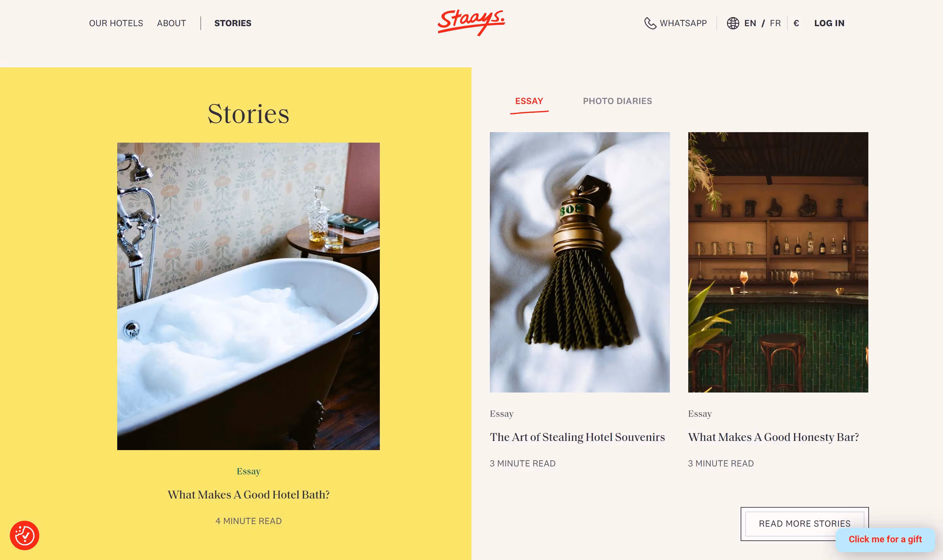The image size is (943, 560).
Task: Open 'The Art of Stealing Hotel Souvenirs' title
Action: [577, 437]
